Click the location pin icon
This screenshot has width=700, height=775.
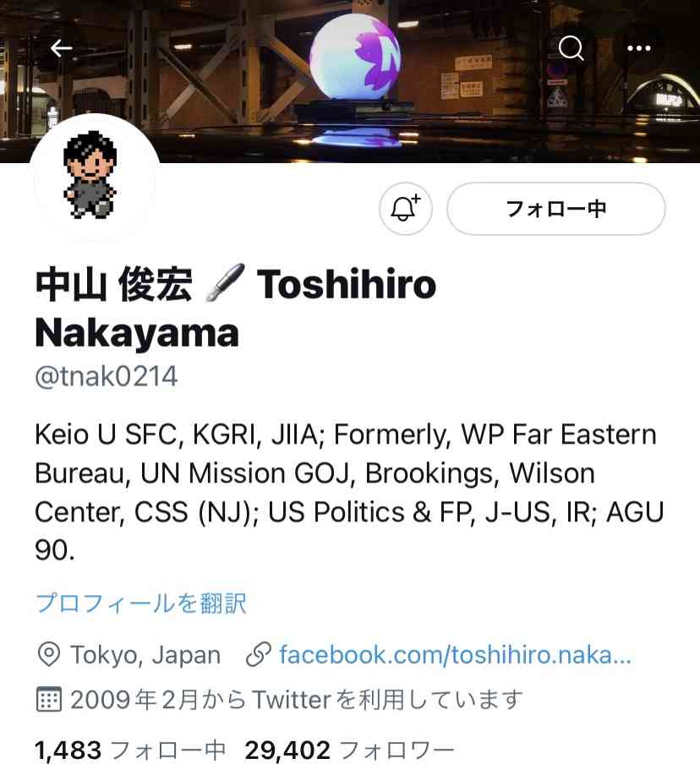click(x=48, y=655)
